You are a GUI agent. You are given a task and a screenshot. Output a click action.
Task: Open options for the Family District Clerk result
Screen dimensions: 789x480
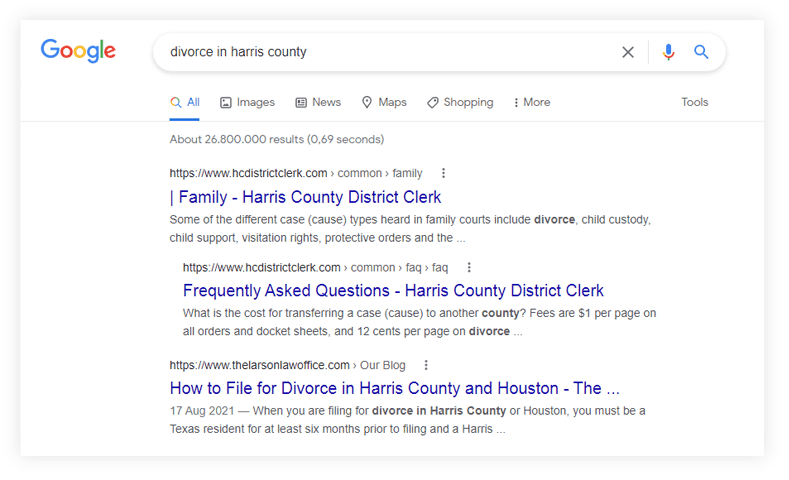444,173
